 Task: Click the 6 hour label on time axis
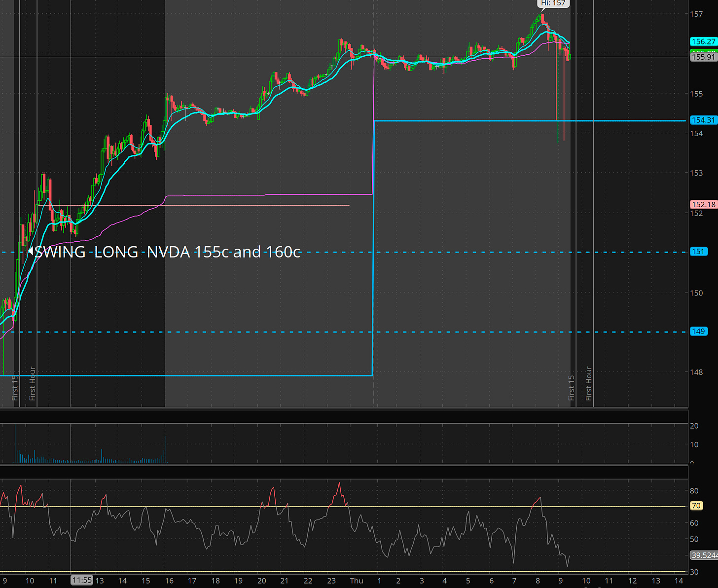pos(491,581)
